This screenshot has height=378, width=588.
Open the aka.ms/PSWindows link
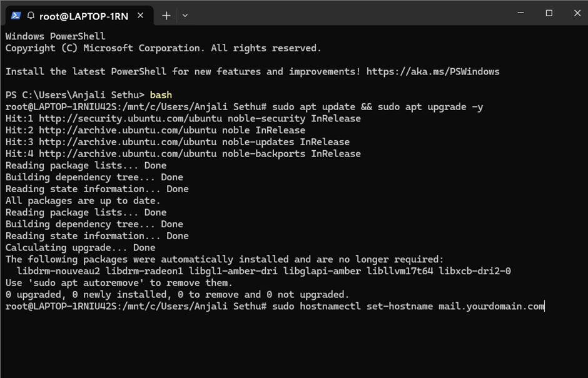click(433, 71)
